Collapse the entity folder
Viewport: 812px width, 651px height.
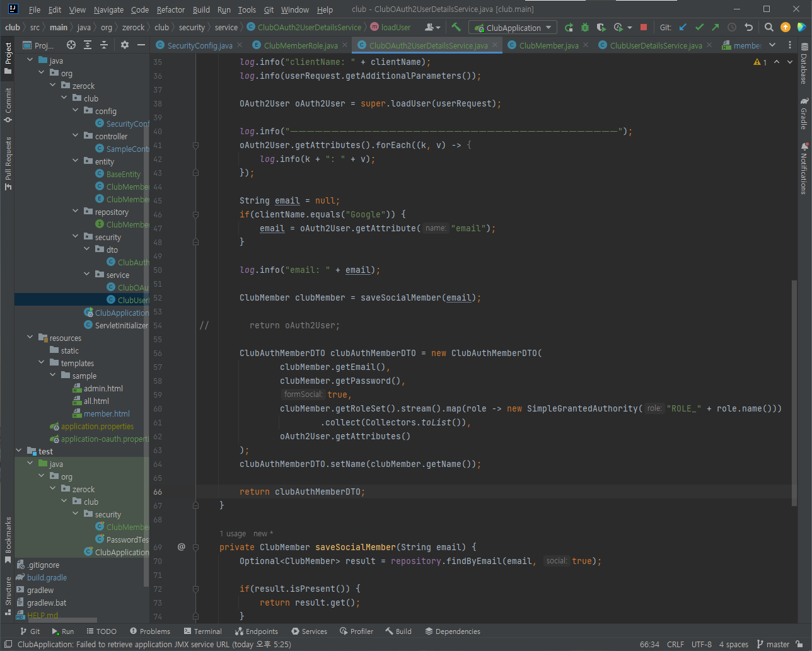point(76,161)
